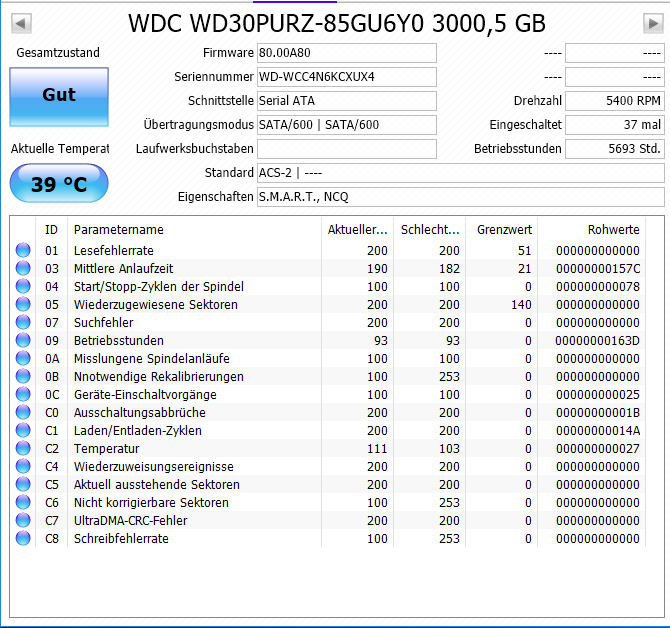This screenshot has width=670, height=628.
Task: Select the Ausschaltungsabbrüche parameter name
Action: 140,412
